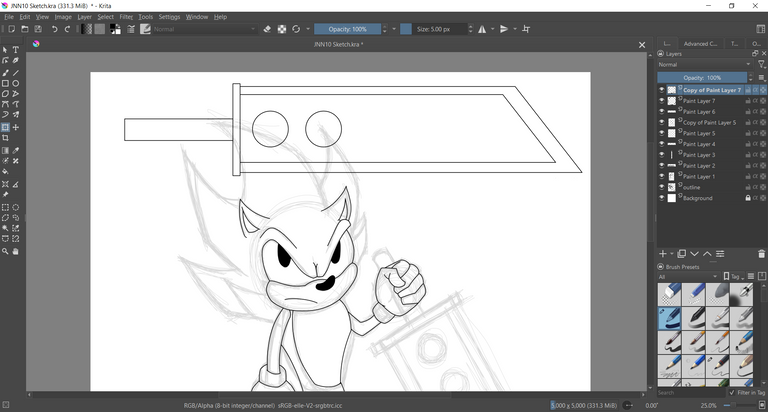Redo the last undone action
The height and width of the screenshot is (412, 768).
[68, 29]
